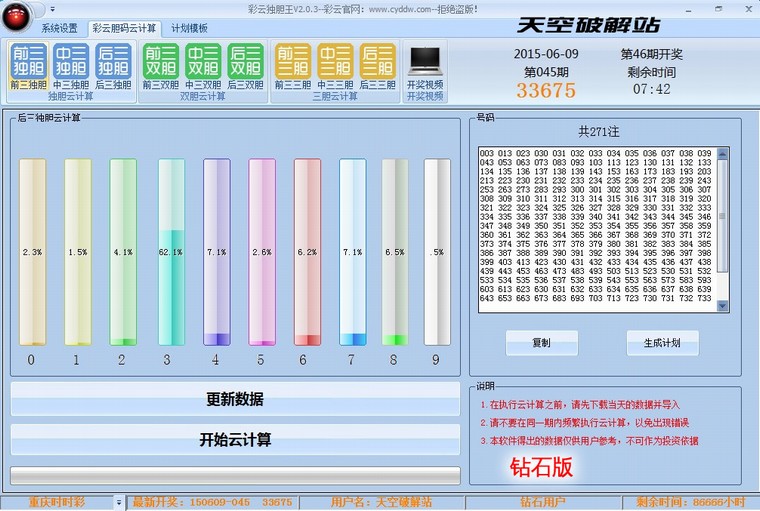This screenshot has height=511, width=760.
Task: Select the 后三独胆 calculation icon
Action: [114, 65]
